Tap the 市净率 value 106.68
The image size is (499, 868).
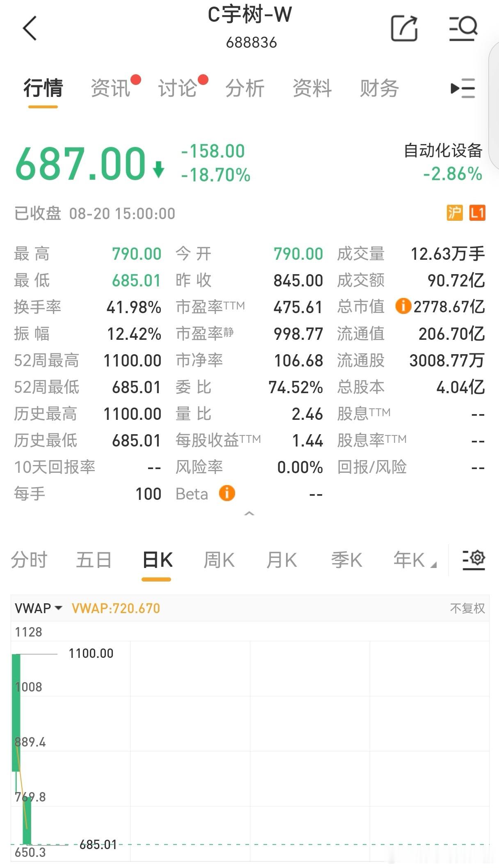pos(298,361)
